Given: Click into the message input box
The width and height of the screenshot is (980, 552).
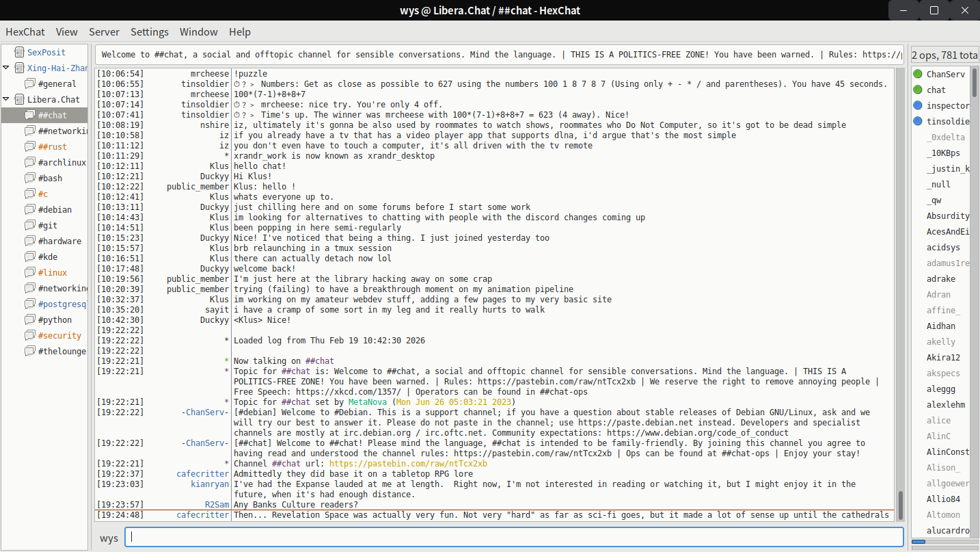Looking at the screenshot, I should coord(514,538).
